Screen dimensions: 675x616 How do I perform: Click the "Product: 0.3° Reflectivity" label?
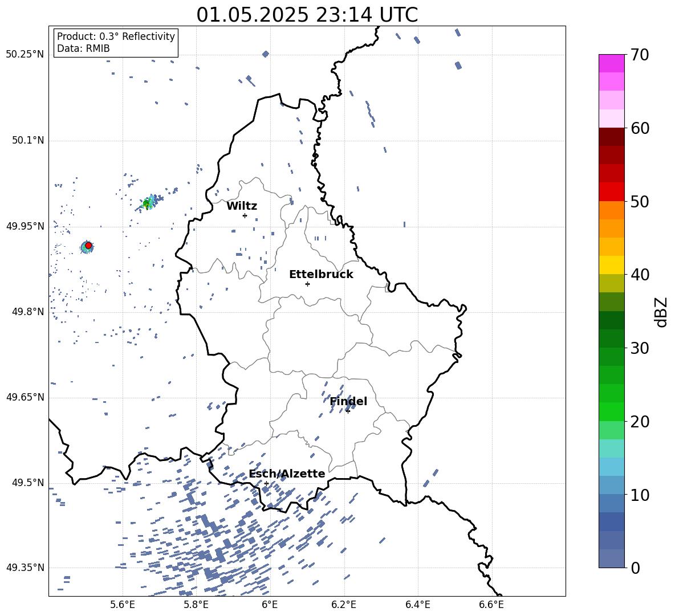click(x=116, y=36)
